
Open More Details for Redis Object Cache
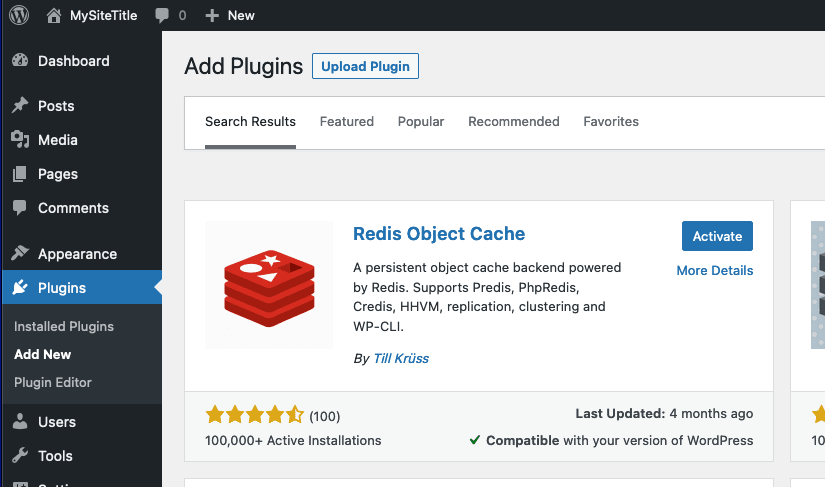pyautogui.click(x=715, y=270)
